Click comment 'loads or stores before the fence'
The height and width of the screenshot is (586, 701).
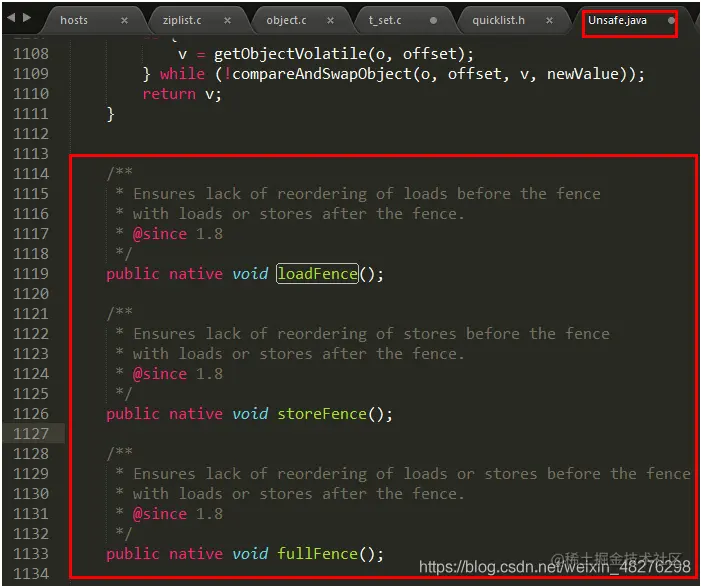click(x=547, y=473)
